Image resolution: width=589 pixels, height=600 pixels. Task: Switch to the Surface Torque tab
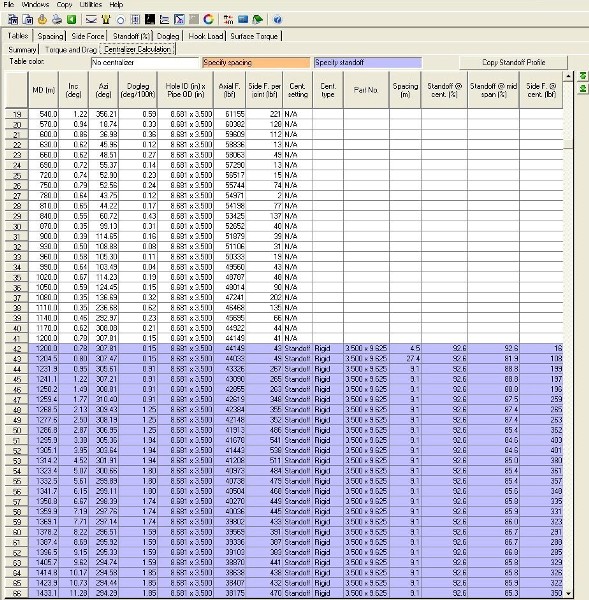pos(254,36)
